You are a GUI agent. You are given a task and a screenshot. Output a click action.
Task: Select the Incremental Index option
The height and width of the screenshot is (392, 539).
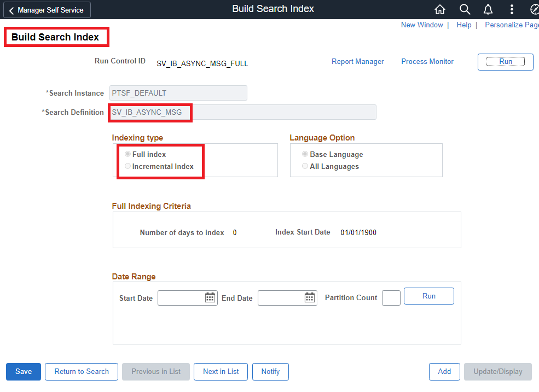tap(128, 166)
